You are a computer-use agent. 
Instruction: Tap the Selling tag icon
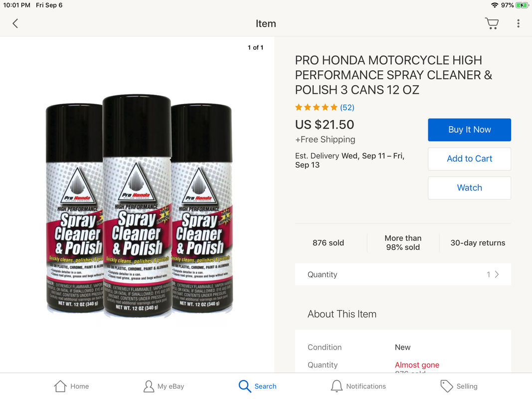(x=447, y=386)
